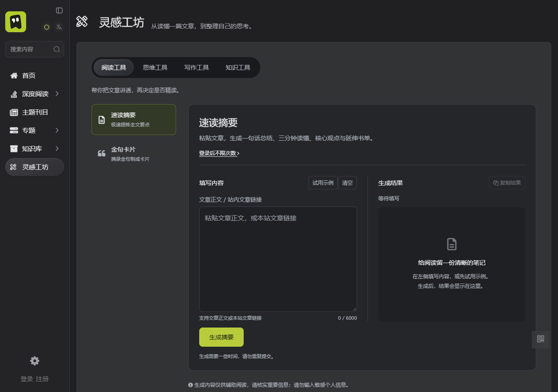Click the 速读摘要 document icon

(102, 120)
